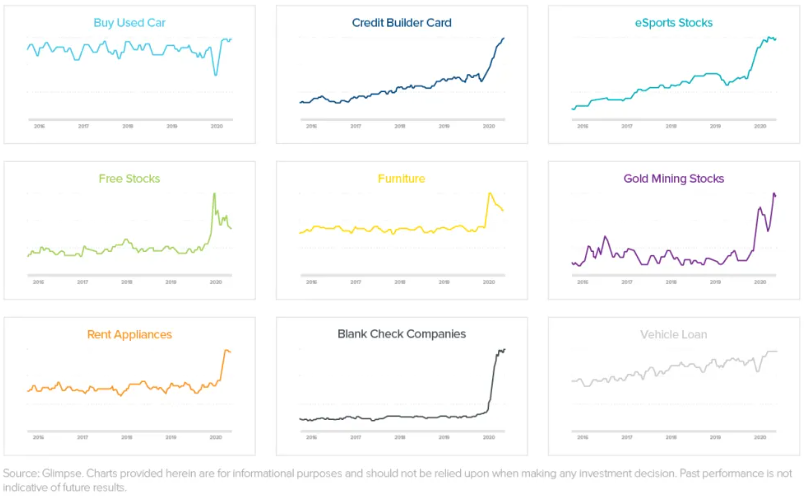Viewport: 804px width, 496px height.
Task: Click the steep rise in Blank Check Companies line
Action: 493,380
